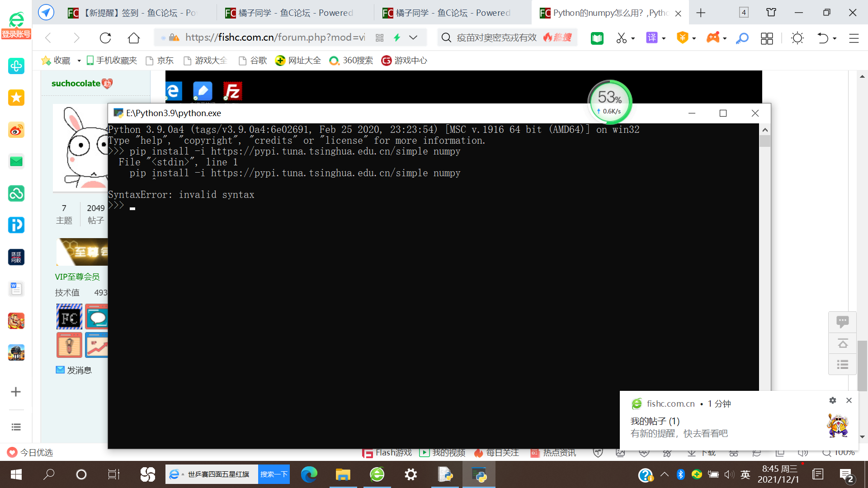Click the browser refresh icon

105,38
